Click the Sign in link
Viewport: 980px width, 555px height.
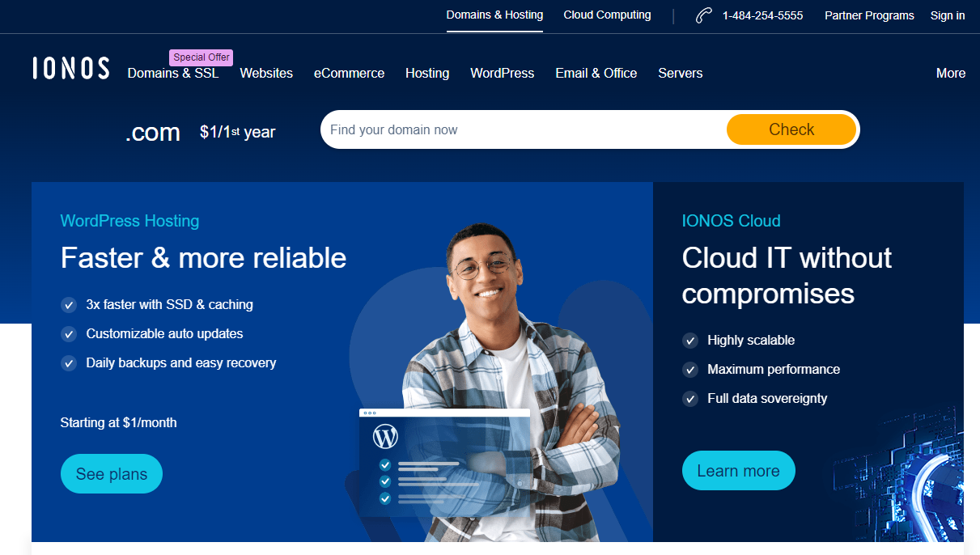[948, 15]
